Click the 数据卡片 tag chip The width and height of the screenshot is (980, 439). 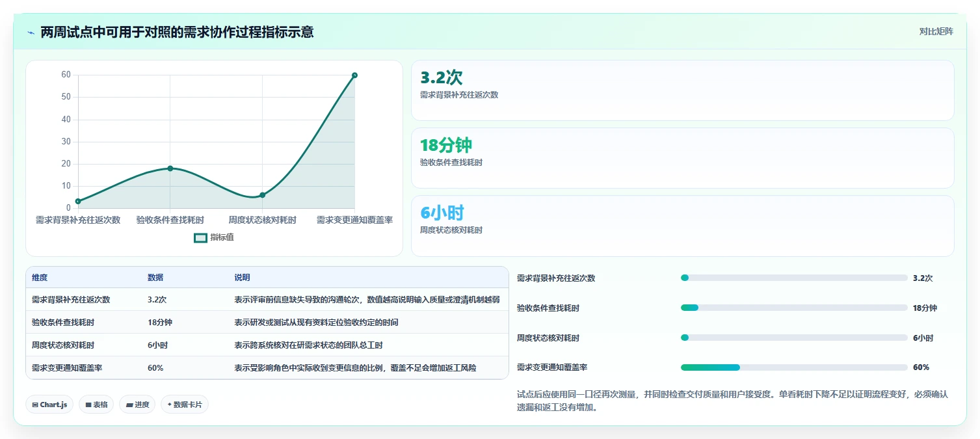(x=185, y=405)
